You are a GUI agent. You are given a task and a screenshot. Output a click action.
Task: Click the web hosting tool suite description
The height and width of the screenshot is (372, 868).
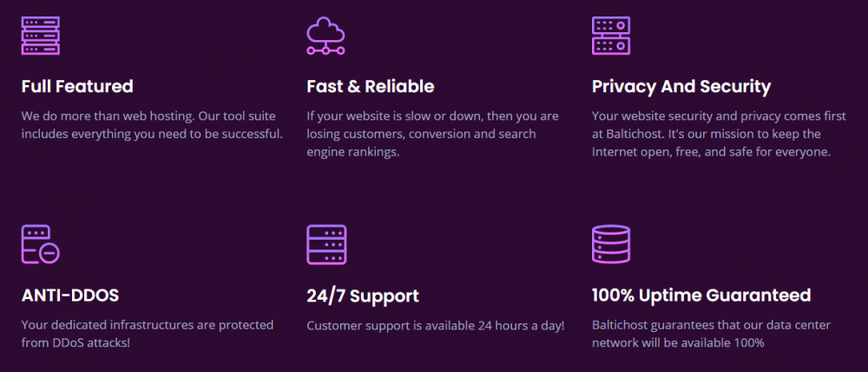click(x=152, y=124)
